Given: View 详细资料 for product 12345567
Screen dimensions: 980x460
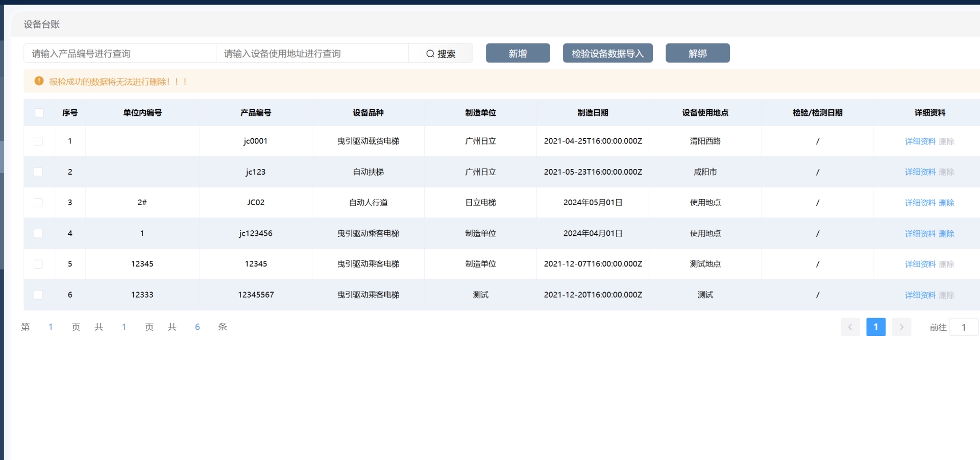Looking at the screenshot, I should pos(920,295).
